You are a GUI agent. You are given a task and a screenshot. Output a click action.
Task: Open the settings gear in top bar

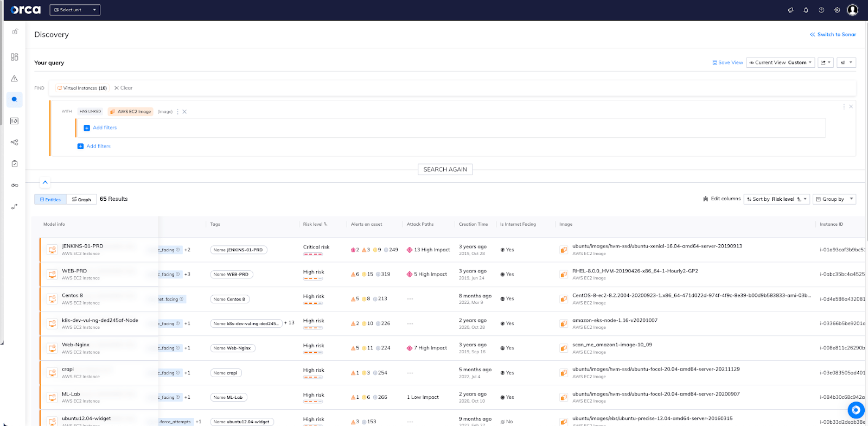click(x=837, y=10)
